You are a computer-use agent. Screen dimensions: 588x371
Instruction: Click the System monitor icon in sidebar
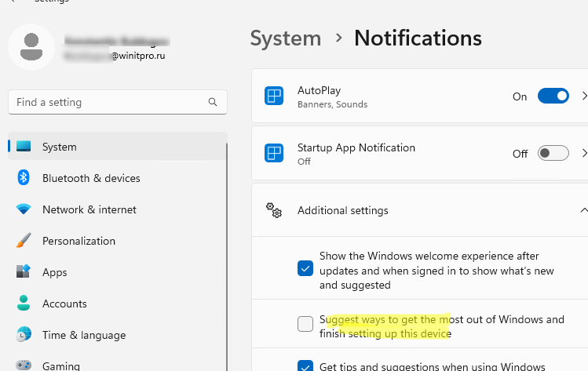[x=24, y=147]
